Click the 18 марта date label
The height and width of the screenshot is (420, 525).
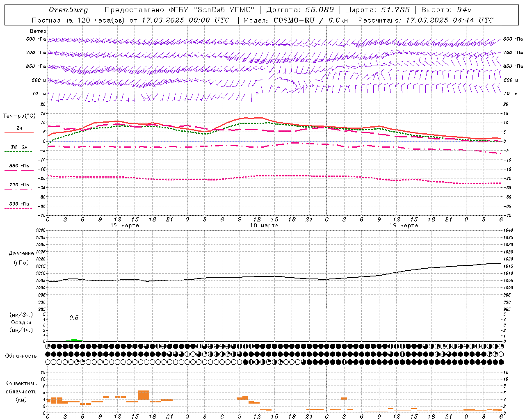coord(264,226)
